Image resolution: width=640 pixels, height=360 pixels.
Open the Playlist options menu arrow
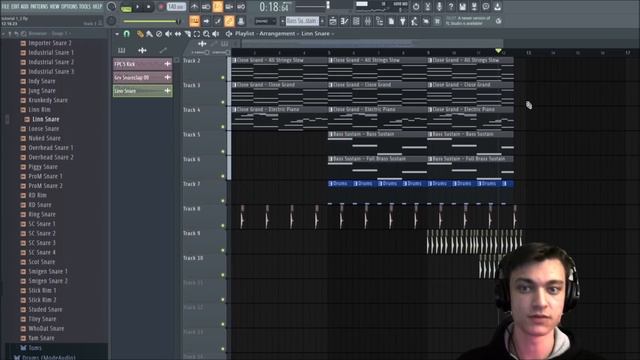117,34
